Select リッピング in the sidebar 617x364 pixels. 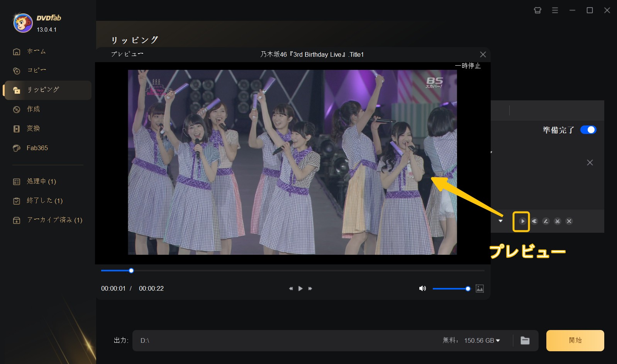pyautogui.click(x=48, y=90)
